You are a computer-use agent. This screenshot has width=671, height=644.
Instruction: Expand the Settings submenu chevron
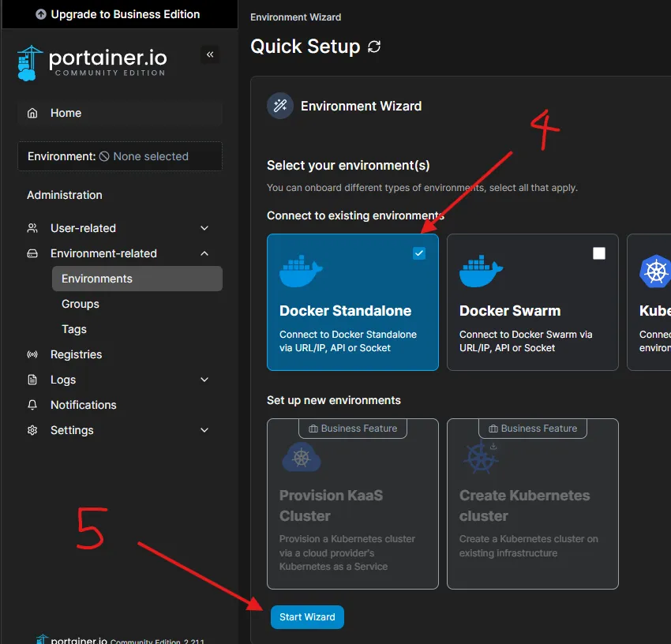(x=204, y=430)
